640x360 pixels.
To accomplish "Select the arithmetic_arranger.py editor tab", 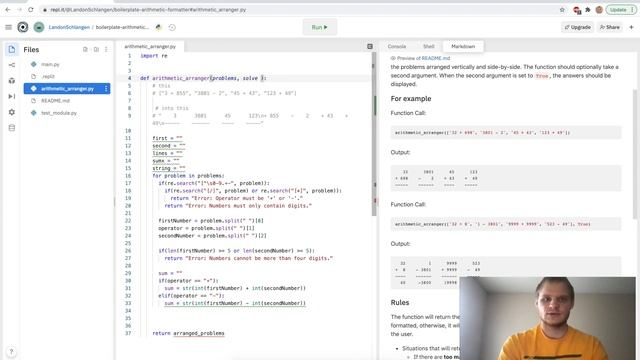I will [150, 47].
